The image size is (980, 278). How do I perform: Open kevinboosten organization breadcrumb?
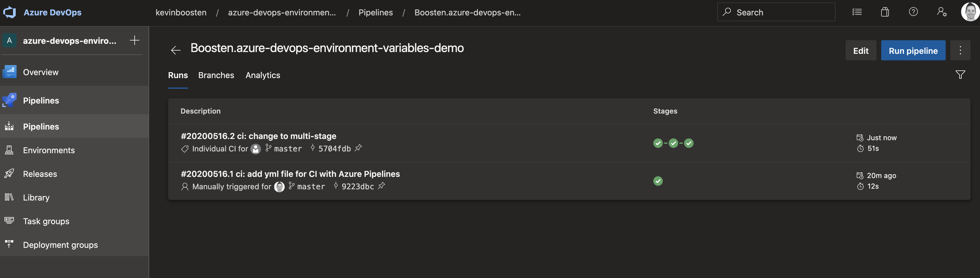pyautogui.click(x=181, y=12)
